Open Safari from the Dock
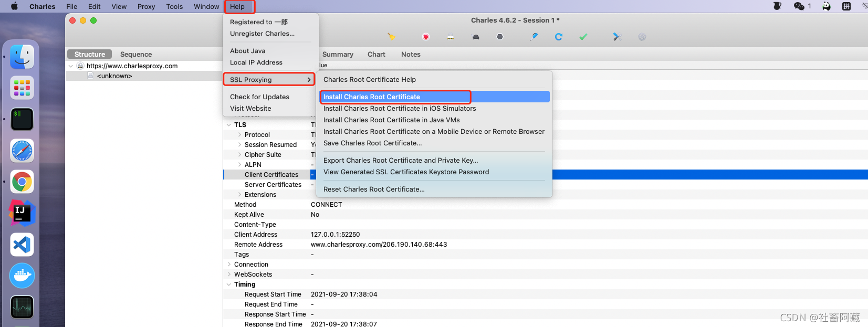Image resolution: width=868 pixels, height=327 pixels. (22, 151)
